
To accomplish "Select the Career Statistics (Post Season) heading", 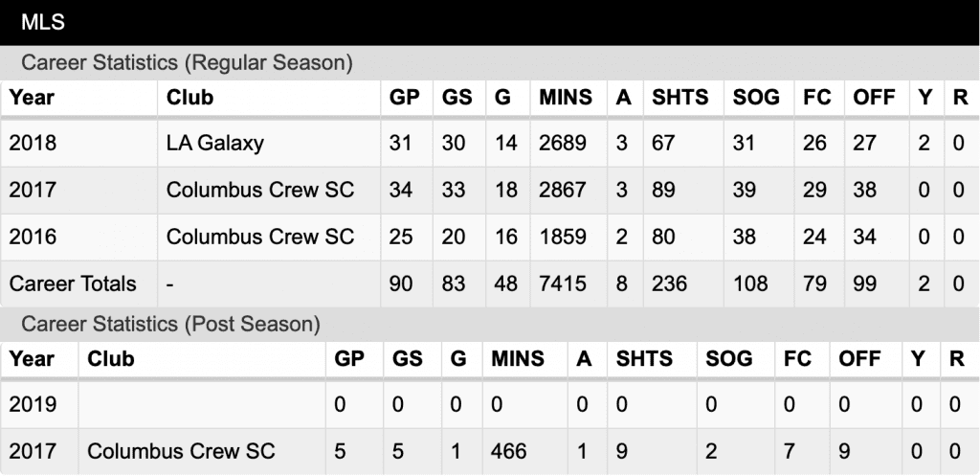I will coord(170,324).
